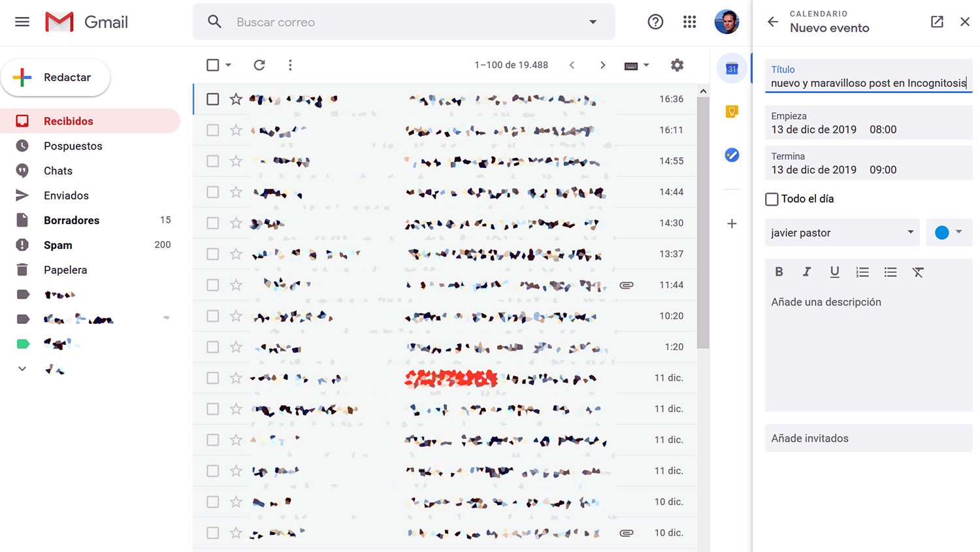Open Google Tasks side panel icon
Screen dimensions: 980x552
click(x=732, y=155)
